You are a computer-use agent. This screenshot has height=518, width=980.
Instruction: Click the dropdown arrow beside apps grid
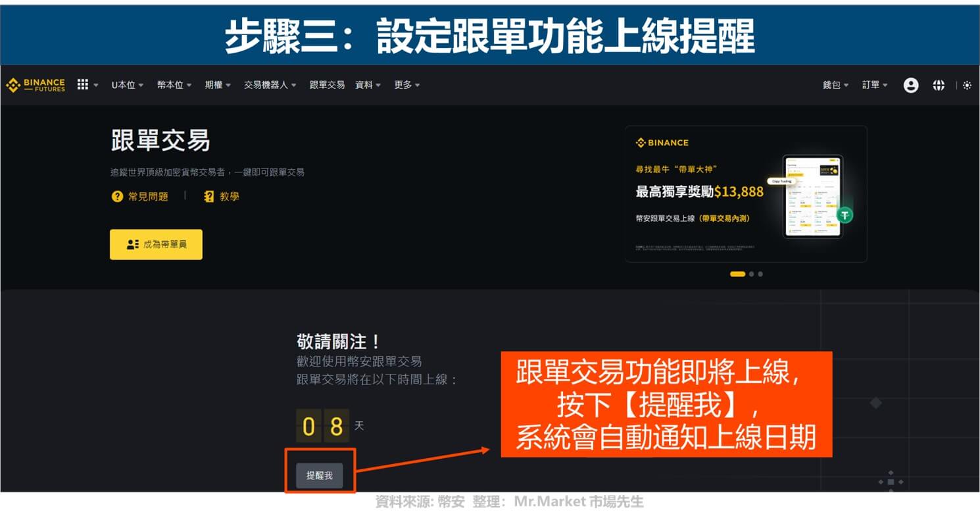pos(96,86)
